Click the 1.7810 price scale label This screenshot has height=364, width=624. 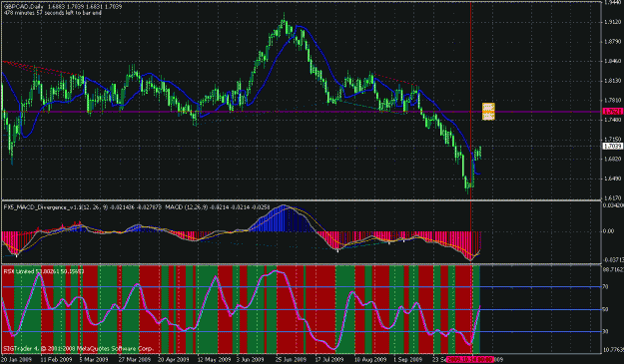[x=613, y=100]
